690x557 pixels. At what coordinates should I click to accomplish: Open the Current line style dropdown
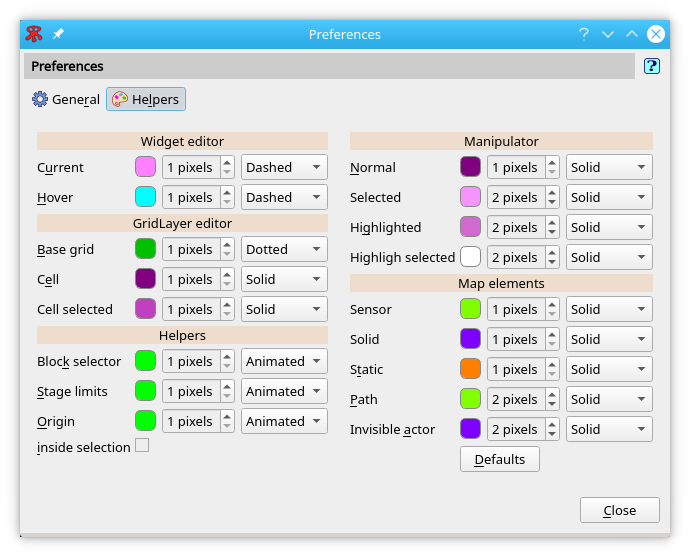coord(284,167)
